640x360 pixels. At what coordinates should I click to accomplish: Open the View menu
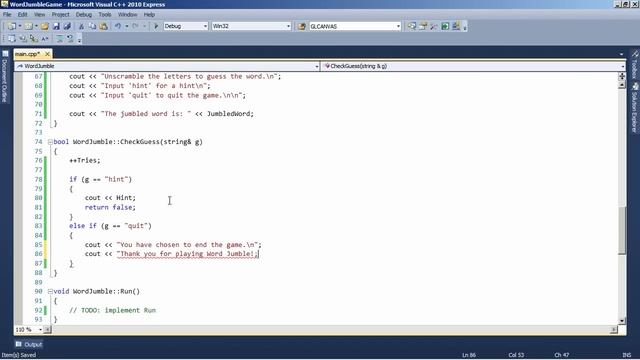40,14
